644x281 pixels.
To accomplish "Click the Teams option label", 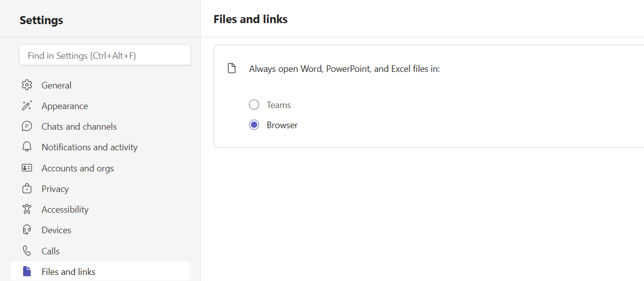I will pyautogui.click(x=279, y=105).
